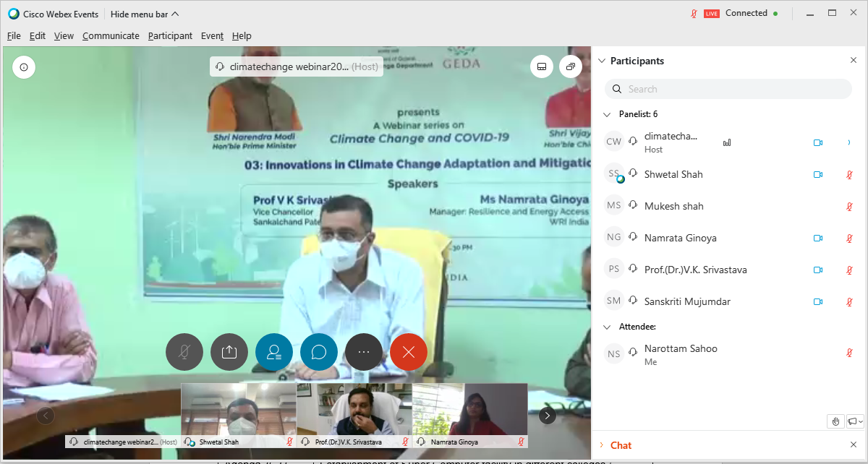868x464 pixels.
Task: Show next video thumbnails arrow
Action: pos(548,416)
